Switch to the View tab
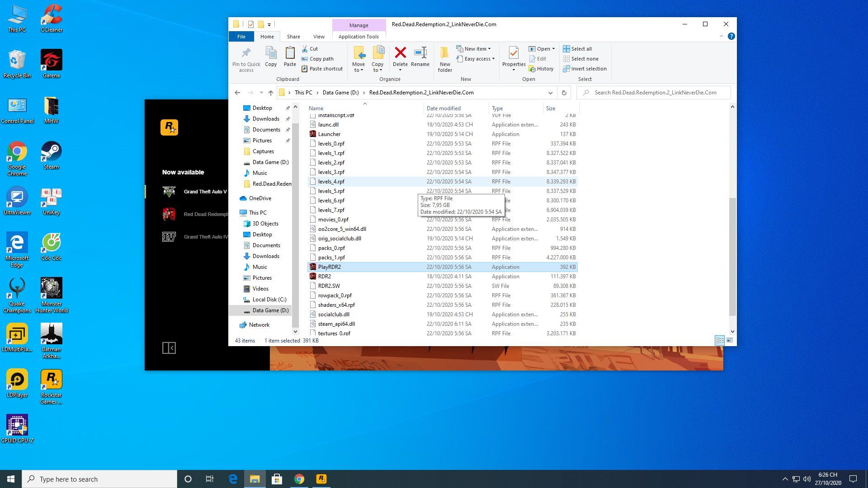This screenshot has height=488, width=868. (319, 37)
